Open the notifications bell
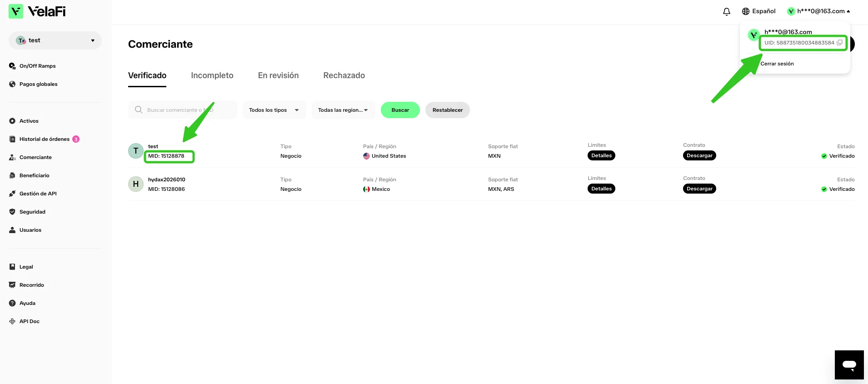The image size is (868, 384). [727, 11]
